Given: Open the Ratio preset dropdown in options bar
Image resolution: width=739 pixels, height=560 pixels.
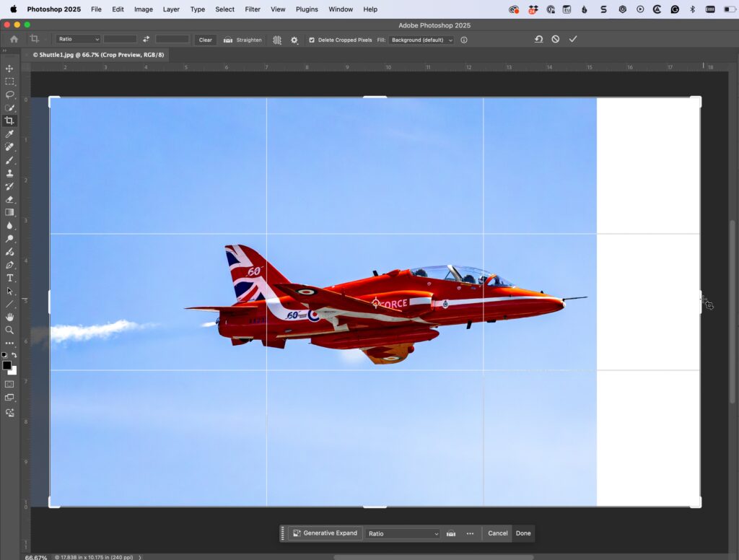Looking at the screenshot, I should point(78,40).
